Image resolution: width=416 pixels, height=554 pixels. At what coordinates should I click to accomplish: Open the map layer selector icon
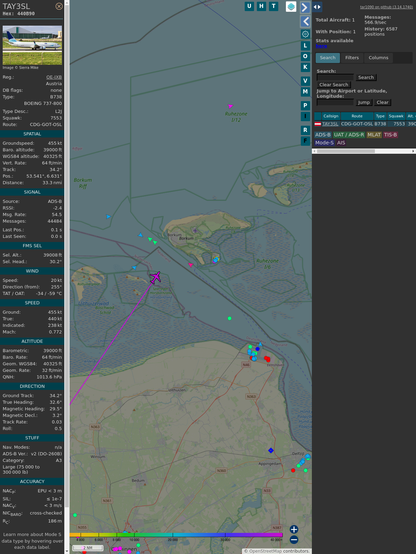tap(291, 6)
